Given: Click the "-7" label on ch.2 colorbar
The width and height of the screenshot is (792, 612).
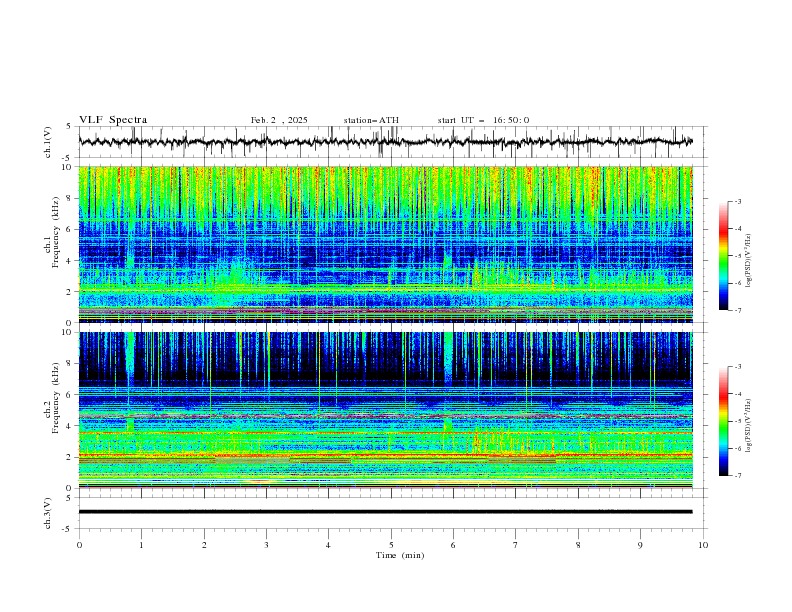Looking at the screenshot, I should pyautogui.click(x=738, y=475).
